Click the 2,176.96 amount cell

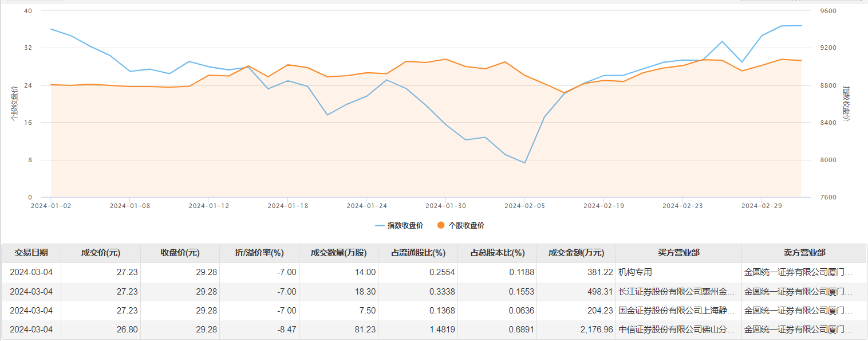click(577, 330)
